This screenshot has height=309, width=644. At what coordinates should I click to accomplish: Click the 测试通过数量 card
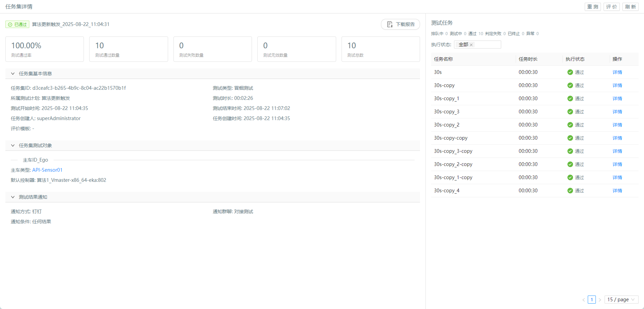(128, 49)
